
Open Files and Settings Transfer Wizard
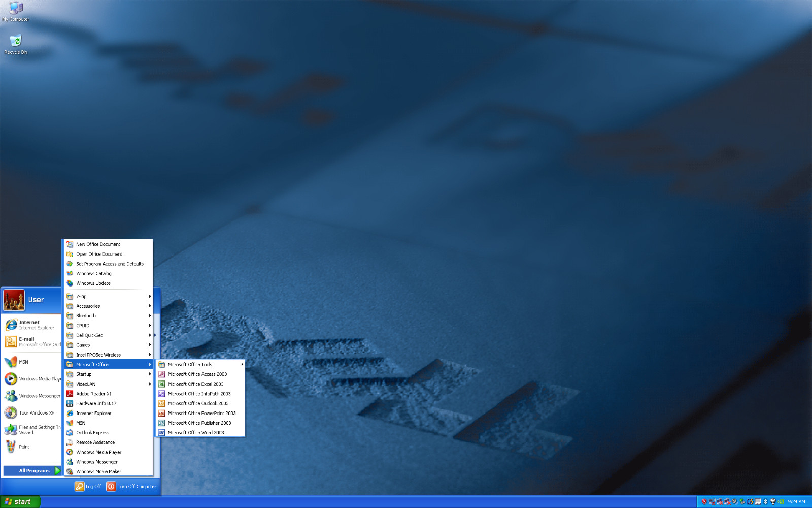(32, 430)
